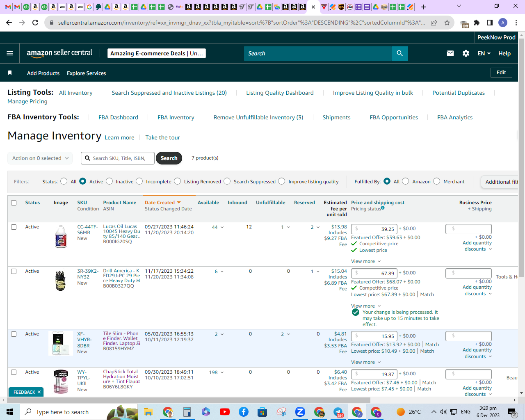Open the Action on 0 selected dropdown
The image size is (525, 420).
pos(40,158)
